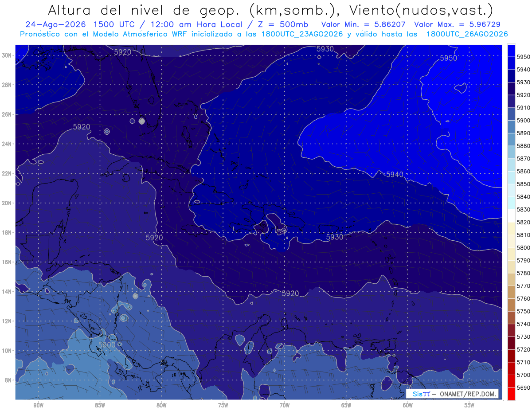Click the colorbar label 5860
Image resolution: width=532 pixels, height=411 pixels.
(523, 171)
